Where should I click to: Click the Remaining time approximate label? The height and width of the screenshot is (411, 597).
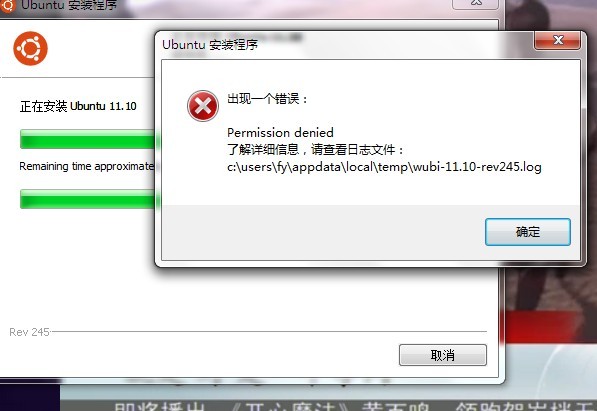point(86,166)
